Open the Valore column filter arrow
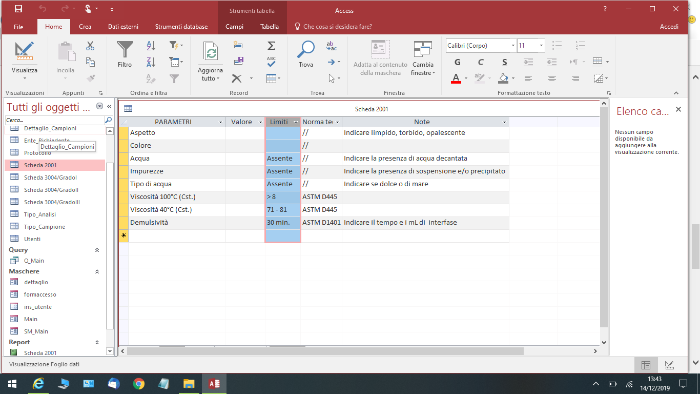This screenshot has height=394, width=700. 261,122
